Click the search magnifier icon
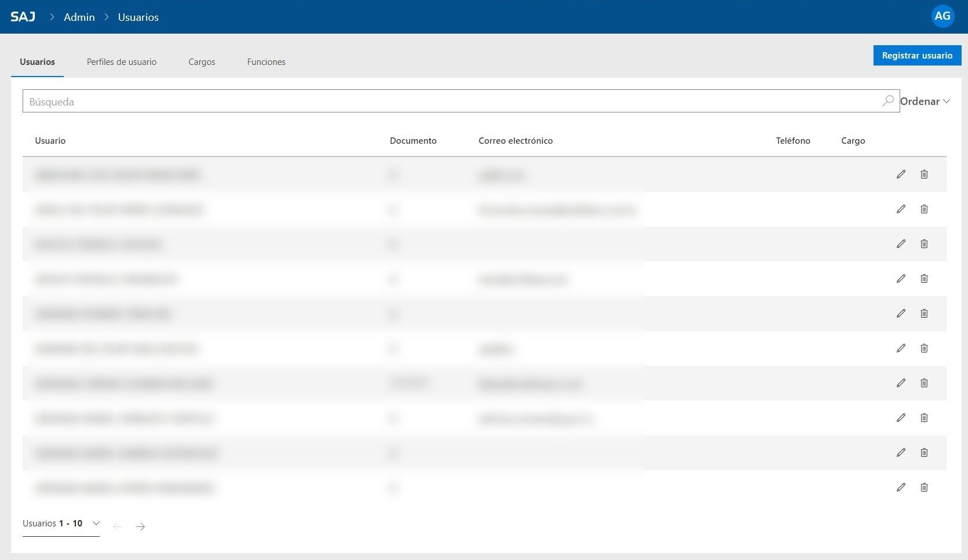The height and width of the screenshot is (560, 968). coord(887,101)
